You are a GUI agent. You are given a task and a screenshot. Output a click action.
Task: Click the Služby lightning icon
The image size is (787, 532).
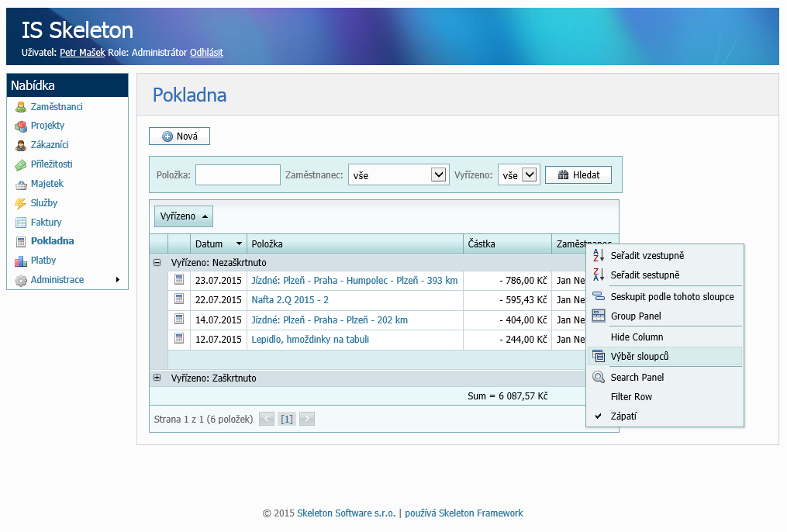click(x=21, y=203)
